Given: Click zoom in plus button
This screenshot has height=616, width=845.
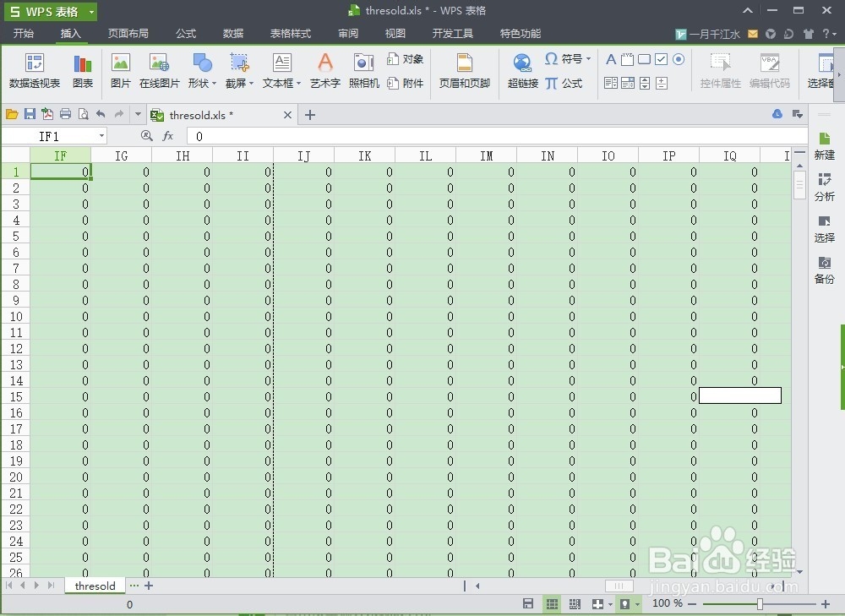Looking at the screenshot, I should [x=825, y=604].
